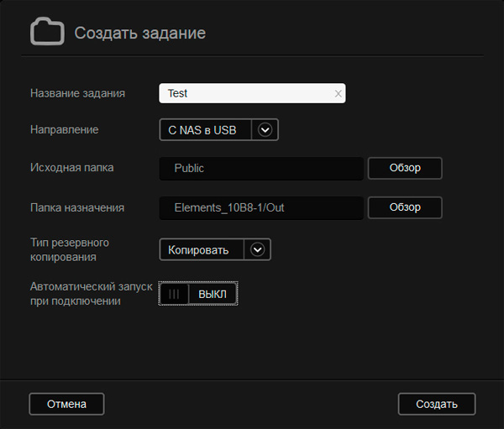The width and height of the screenshot is (504, 429).
Task: Click the round arrow icon beside С NAS в USB
Action: tap(265, 130)
